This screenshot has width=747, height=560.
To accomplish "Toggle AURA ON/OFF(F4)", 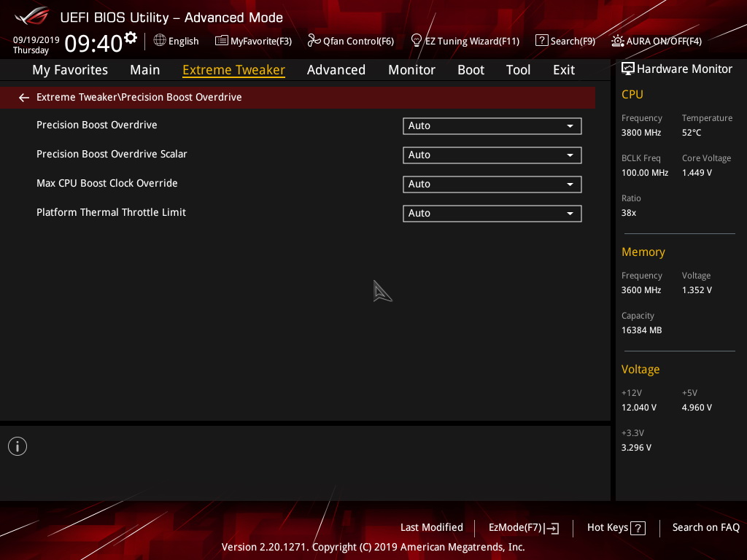I will 657,41.
